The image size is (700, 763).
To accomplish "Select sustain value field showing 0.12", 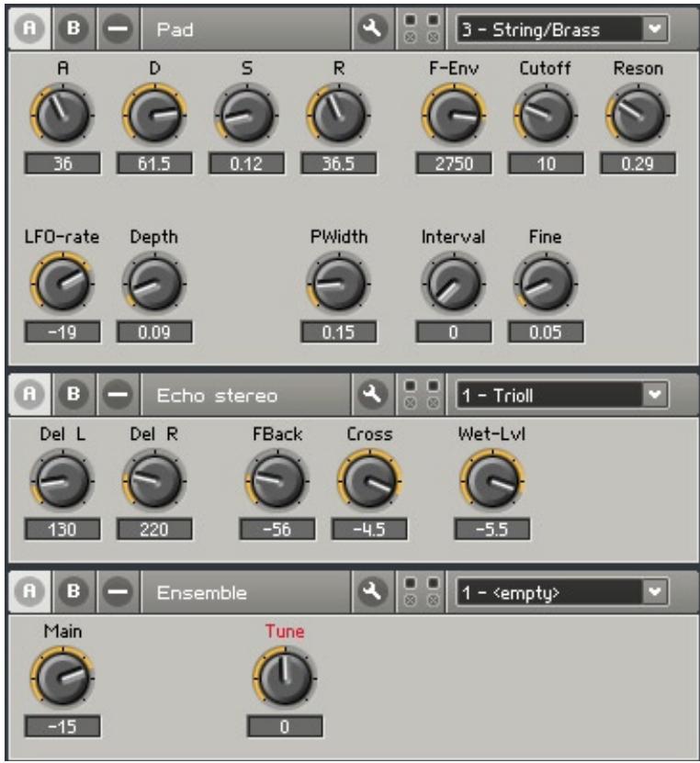I will pyautogui.click(x=247, y=163).
